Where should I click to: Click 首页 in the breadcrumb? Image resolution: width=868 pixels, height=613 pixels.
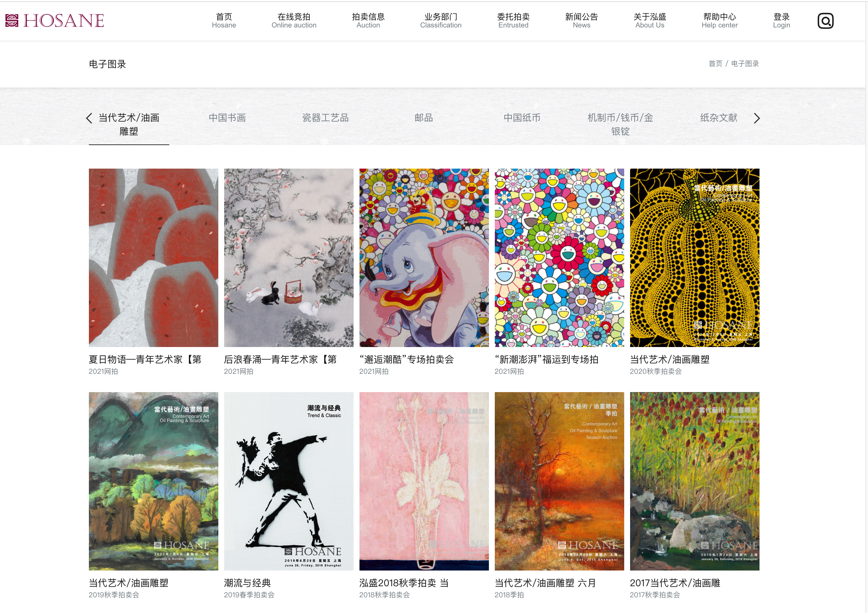[x=715, y=63]
